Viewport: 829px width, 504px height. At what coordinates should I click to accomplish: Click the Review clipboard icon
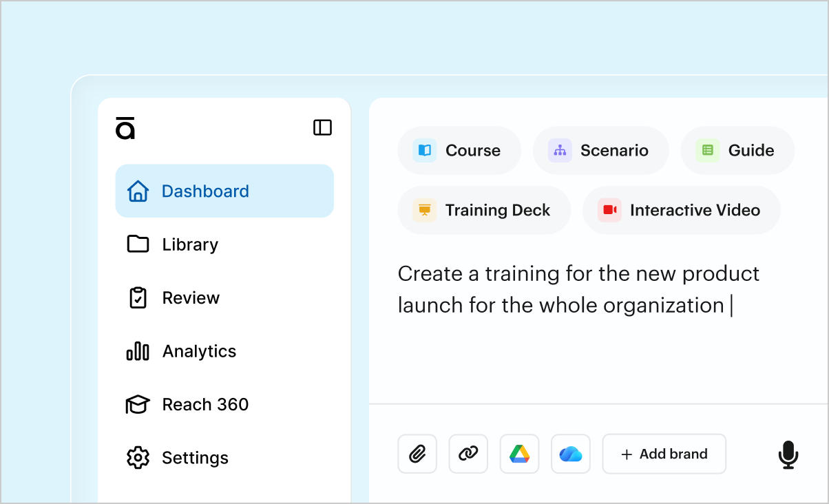click(138, 297)
